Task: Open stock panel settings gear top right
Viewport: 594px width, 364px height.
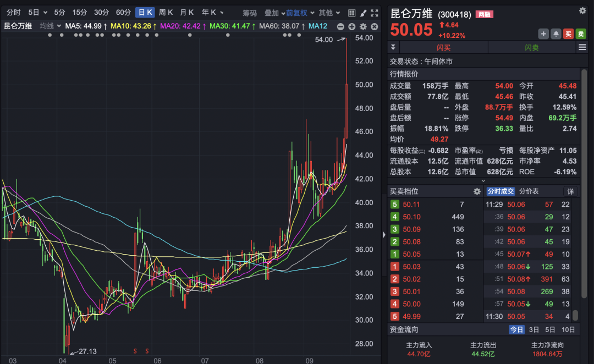Action: pyautogui.click(x=582, y=10)
